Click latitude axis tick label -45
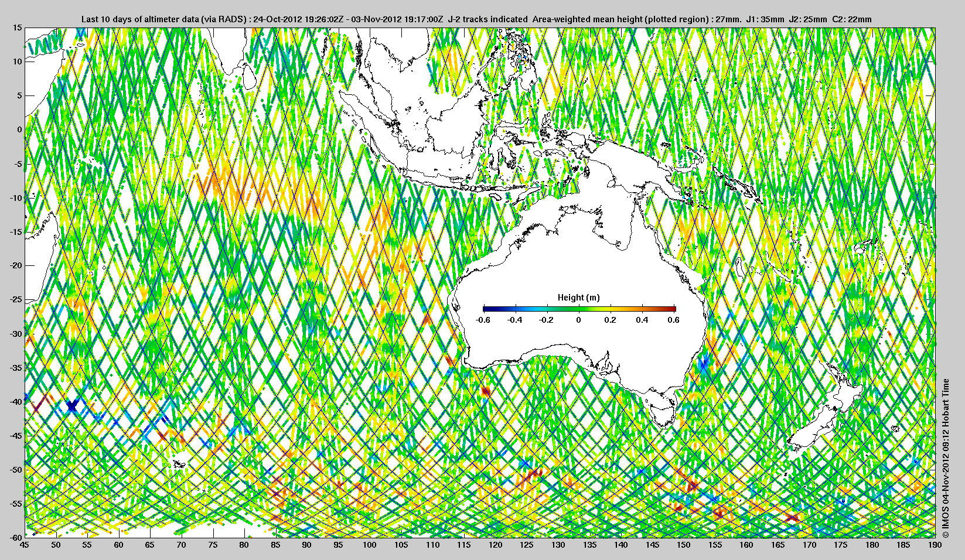The image size is (965, 560). 16,436
